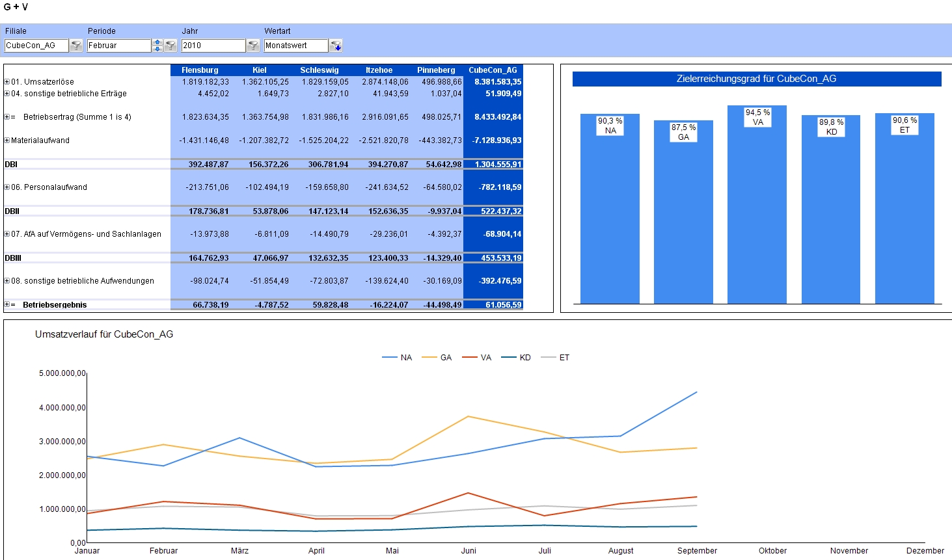Expand 07. AfA auf Vermögens- und Sachlanlagen
The height and width of the screenshot is (560, 952).
[x=7, y=234]
